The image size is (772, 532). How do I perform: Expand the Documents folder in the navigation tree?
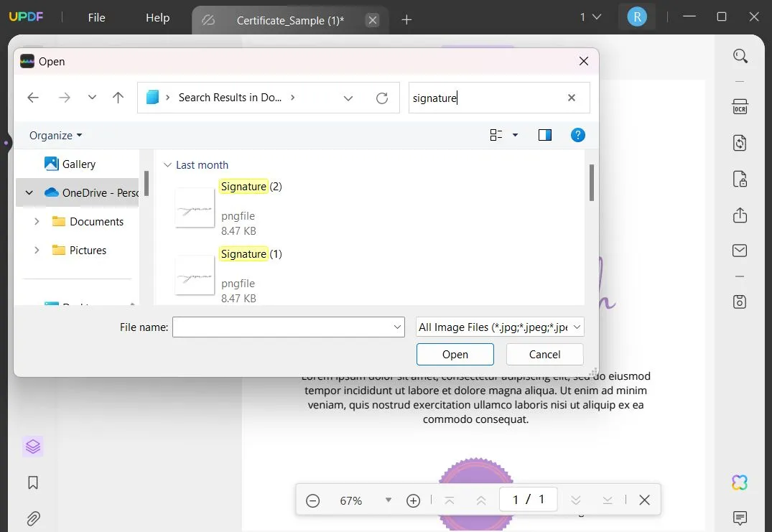pos(37,221)
